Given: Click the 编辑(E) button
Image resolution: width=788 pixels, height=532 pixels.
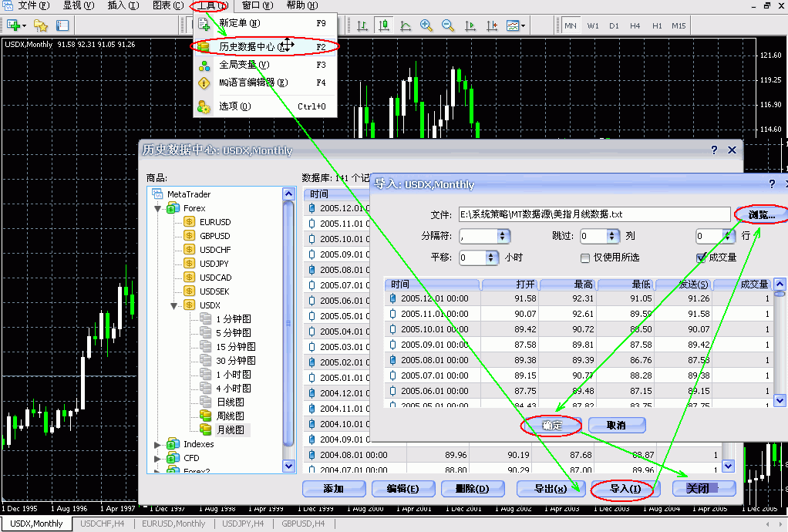Looking at the screenshot, I should (x=402, y=489).
